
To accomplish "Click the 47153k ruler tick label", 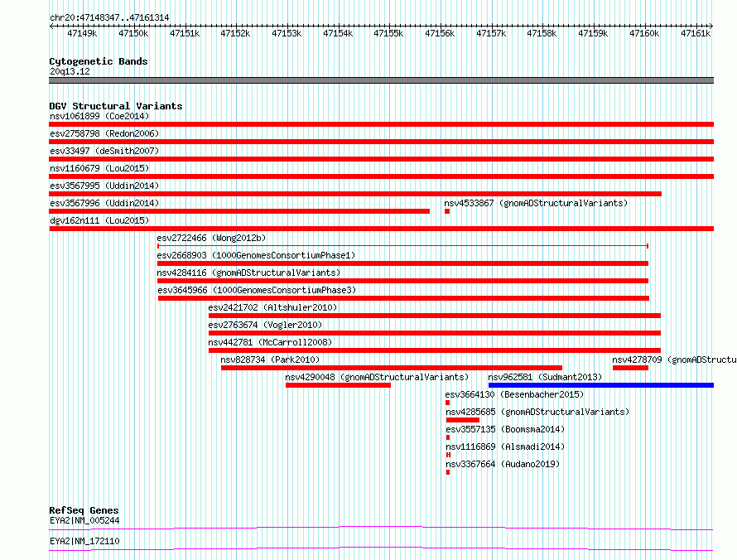I will (287, 33).
